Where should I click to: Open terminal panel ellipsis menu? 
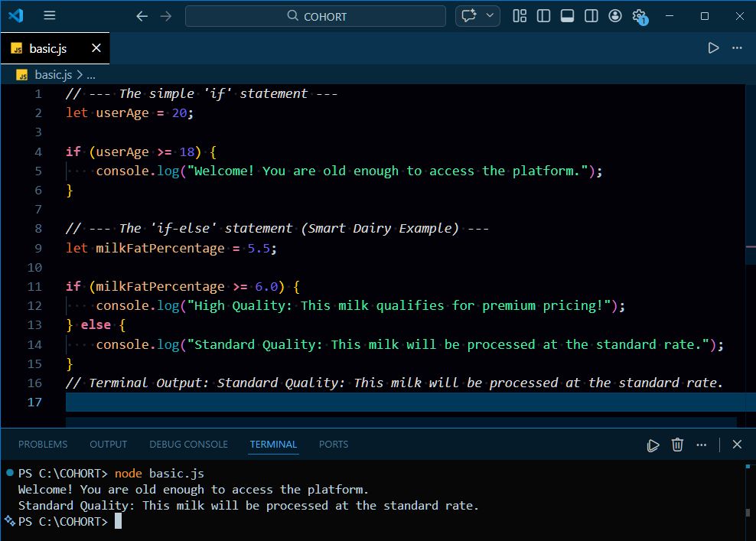pyautogui.click(x=702, y=445)
